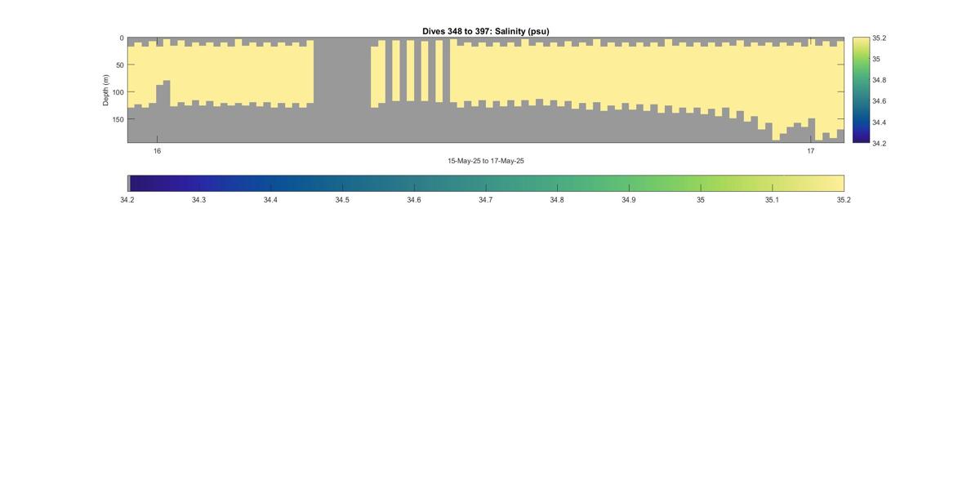
Task: Click the depth tick label '100'
Action: [x=118, y=92]
